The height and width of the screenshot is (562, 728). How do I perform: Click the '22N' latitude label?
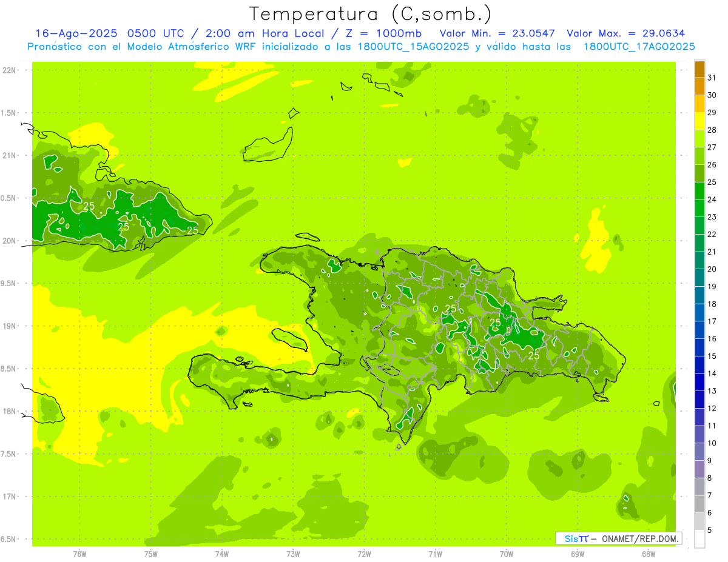tap(9, 70)
